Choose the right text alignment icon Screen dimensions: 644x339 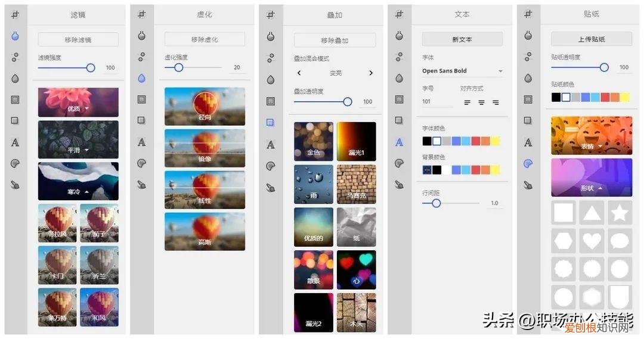[496, 102]
